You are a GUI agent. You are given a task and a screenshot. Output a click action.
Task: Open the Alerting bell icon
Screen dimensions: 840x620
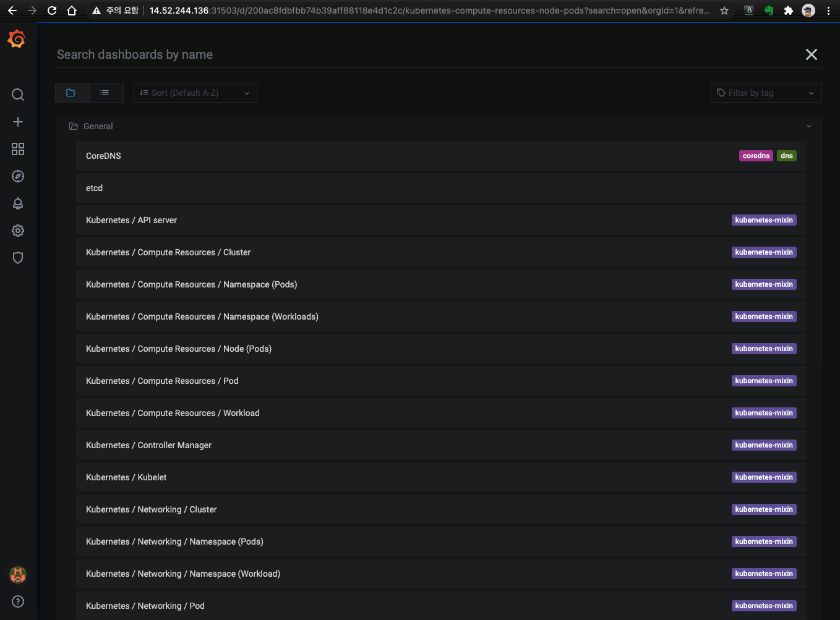[18, 203]
